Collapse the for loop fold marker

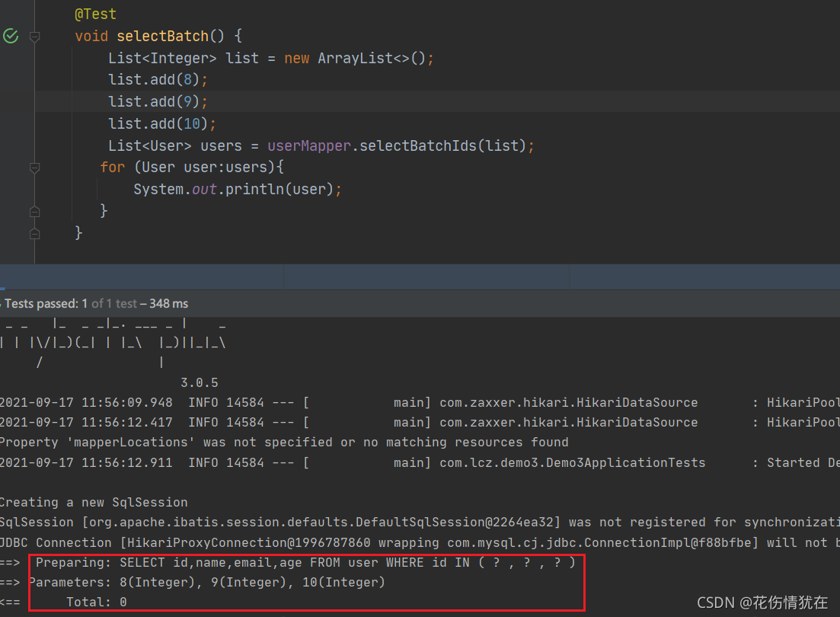[x=35, y=168]
